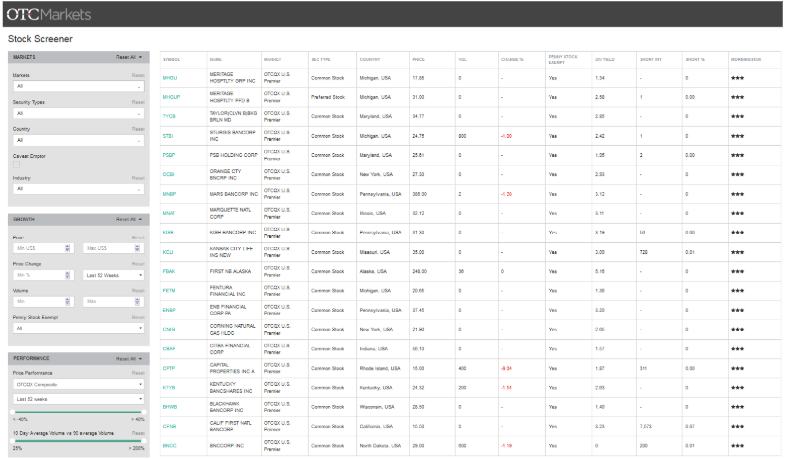Sort by the MORNINGSTAR column header

point(746,60)
